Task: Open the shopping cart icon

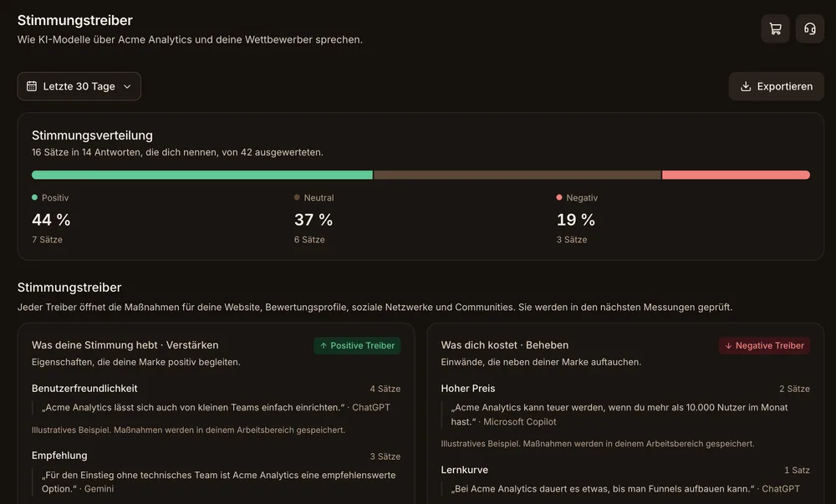Action: coord(775,28)
